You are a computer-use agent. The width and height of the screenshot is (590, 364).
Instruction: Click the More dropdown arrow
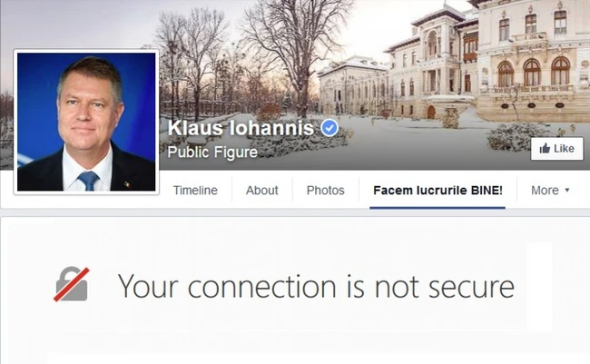tap(567, 191)
